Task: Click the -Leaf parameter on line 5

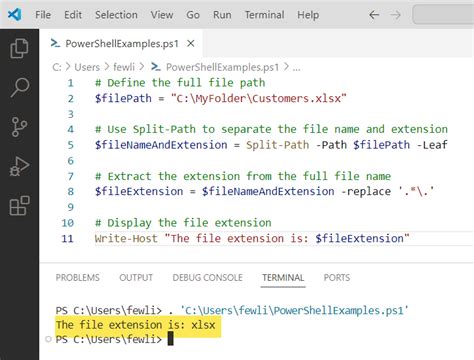Action: click(x=432, y=145)
